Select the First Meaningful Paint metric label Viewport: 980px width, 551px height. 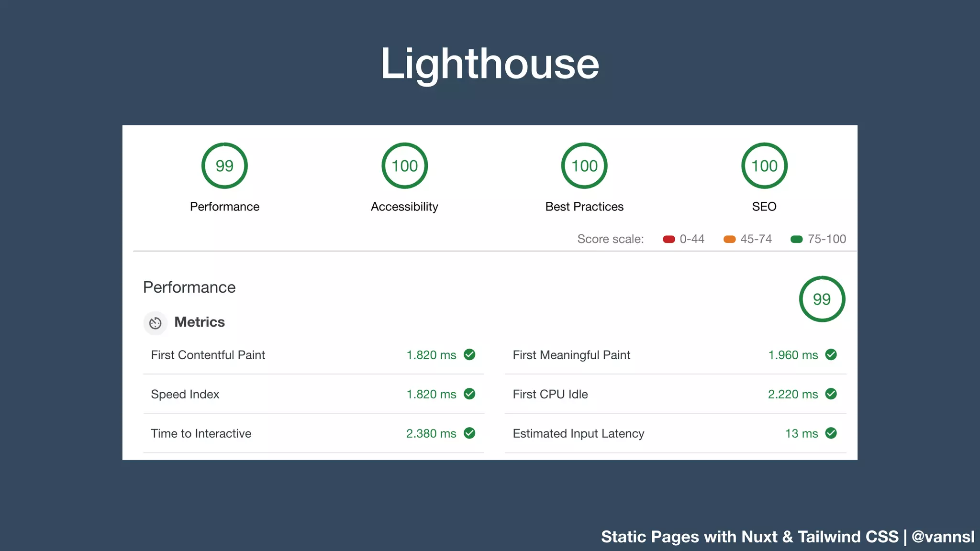coord(571,355)
